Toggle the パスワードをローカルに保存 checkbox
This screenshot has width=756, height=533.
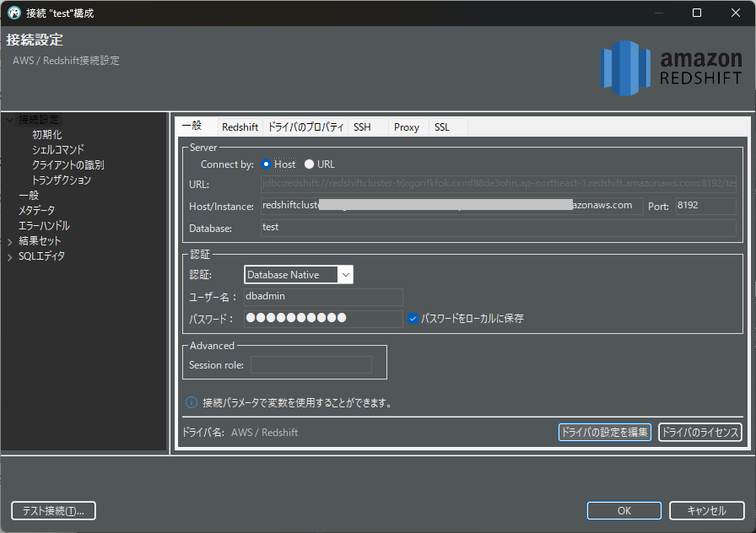(x=413, y=319)
